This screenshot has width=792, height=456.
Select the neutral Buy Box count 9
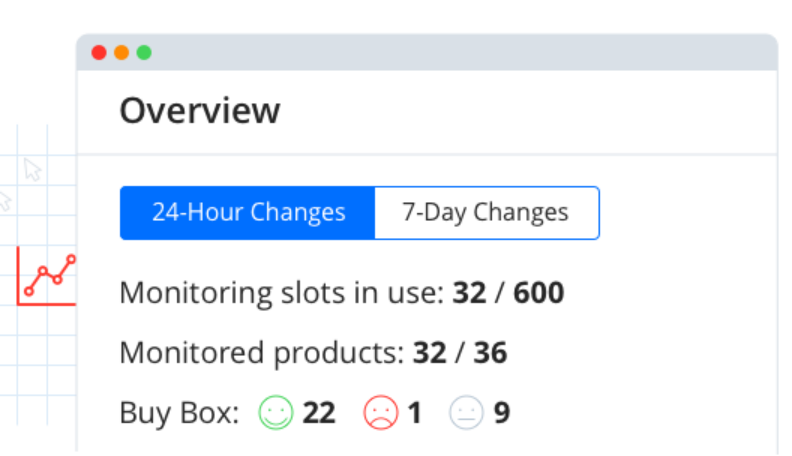pyautogui.click(x=501, y=412)
